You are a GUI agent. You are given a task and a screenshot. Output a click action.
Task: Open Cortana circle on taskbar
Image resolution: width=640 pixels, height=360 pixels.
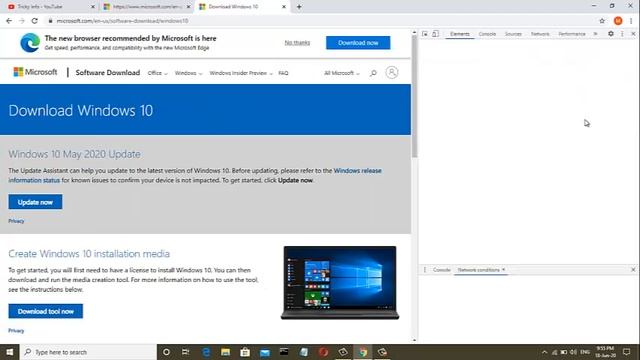(166, 352)
